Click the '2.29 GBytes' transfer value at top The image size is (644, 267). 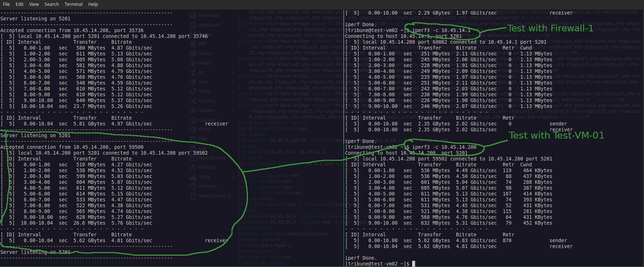tap(434, 13)
